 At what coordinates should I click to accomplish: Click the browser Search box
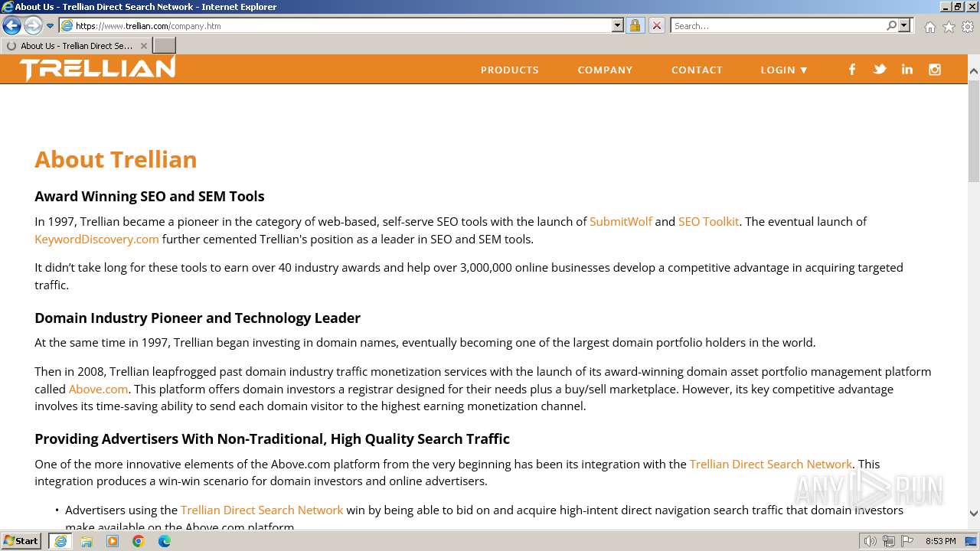(778, 25)
